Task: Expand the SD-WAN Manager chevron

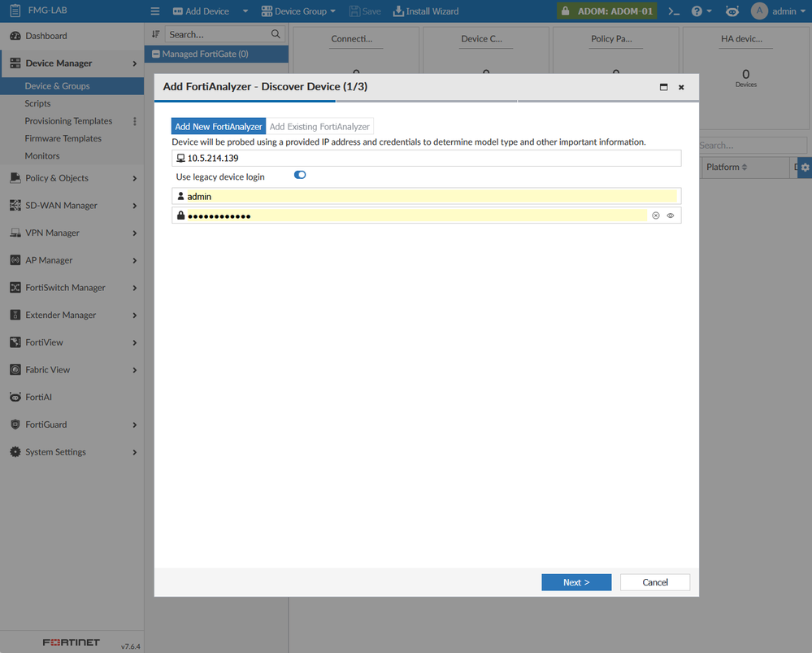Action: 135,206
